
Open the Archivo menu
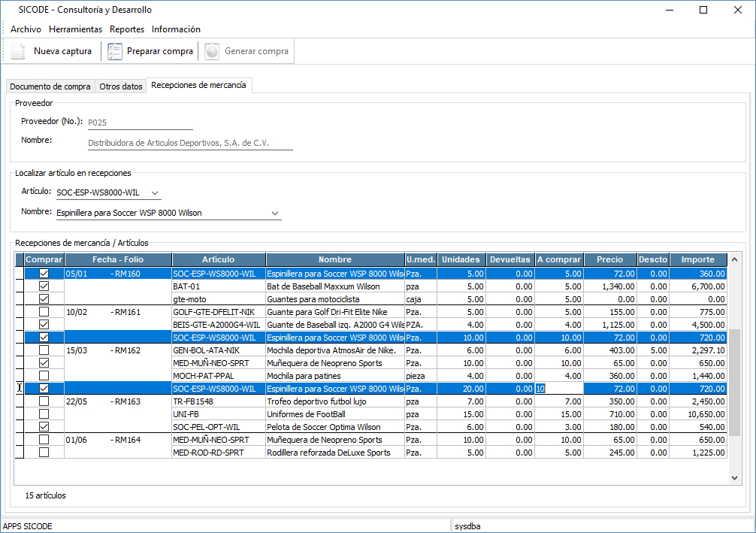coord(26,29)
